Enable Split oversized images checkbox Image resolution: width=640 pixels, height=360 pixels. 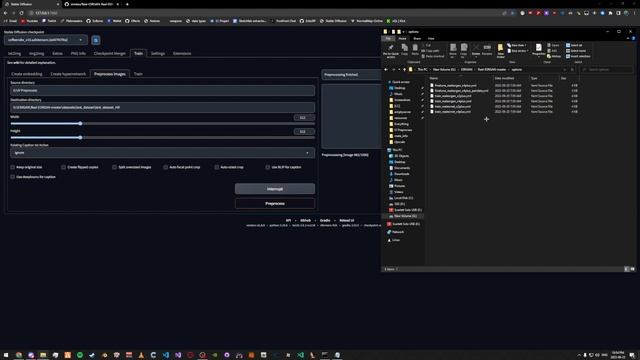click(114, 167)
